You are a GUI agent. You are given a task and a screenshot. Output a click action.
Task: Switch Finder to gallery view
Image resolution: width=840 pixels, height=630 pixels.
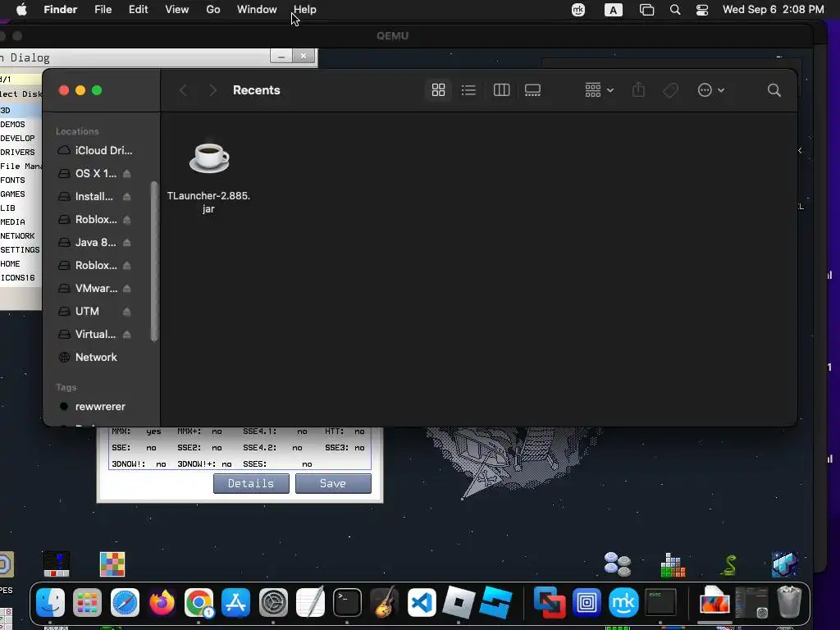click(x=532, y=90)
